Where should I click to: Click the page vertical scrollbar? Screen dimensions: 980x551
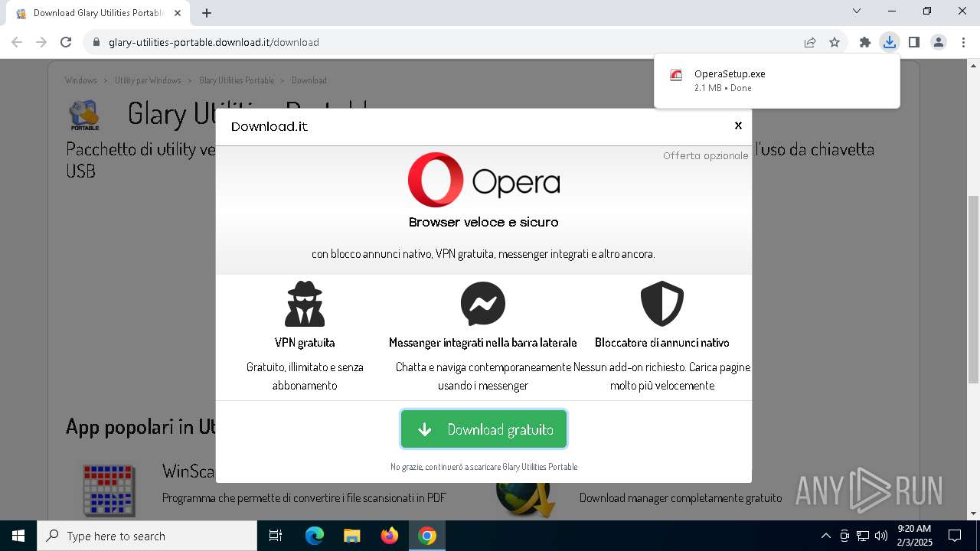973,289
